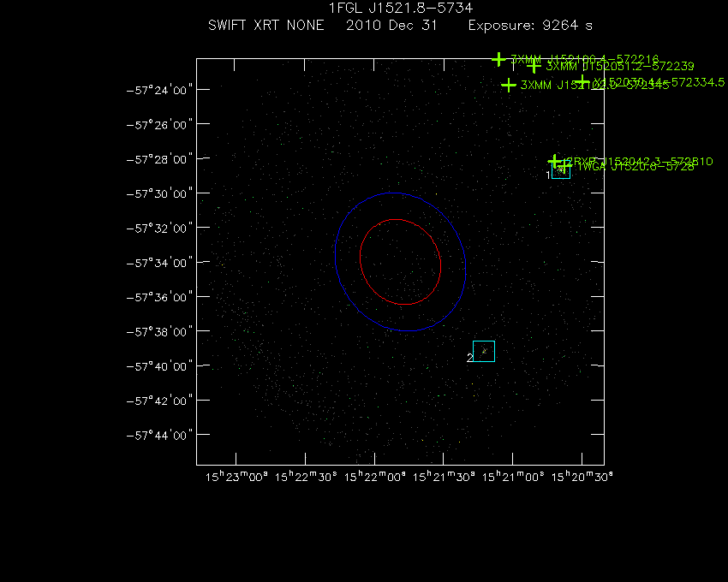728x582 pixels.
Task: Click the title 1FGL J1521.8-5734
Action: (x=401, y=8)
